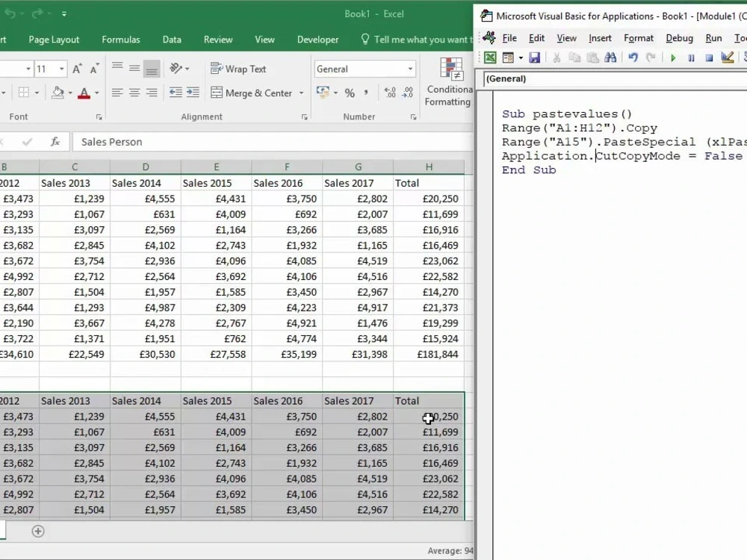
Task: Open the VBA Edit menu
Action: (536, 38)
